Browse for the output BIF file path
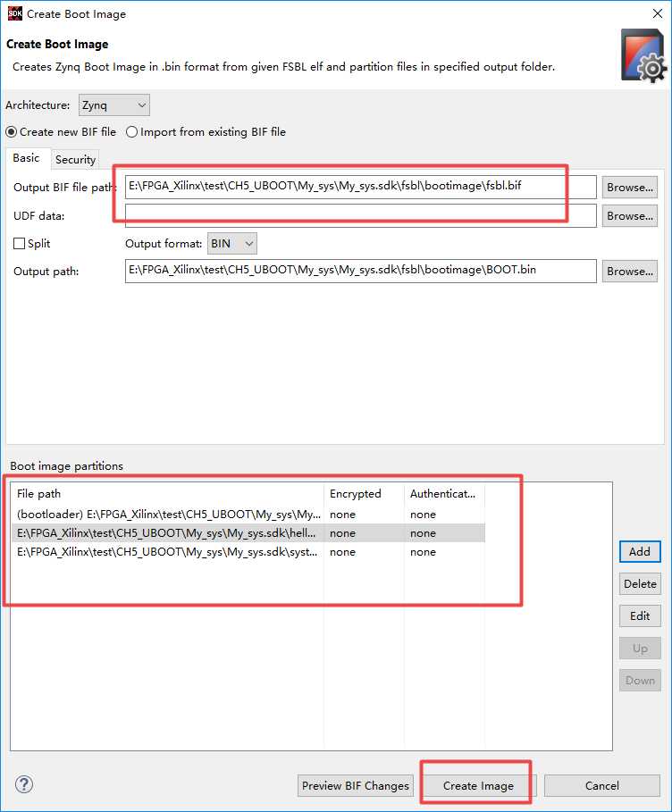This screenshot has width=672, height=812. (x=629, y=188)
